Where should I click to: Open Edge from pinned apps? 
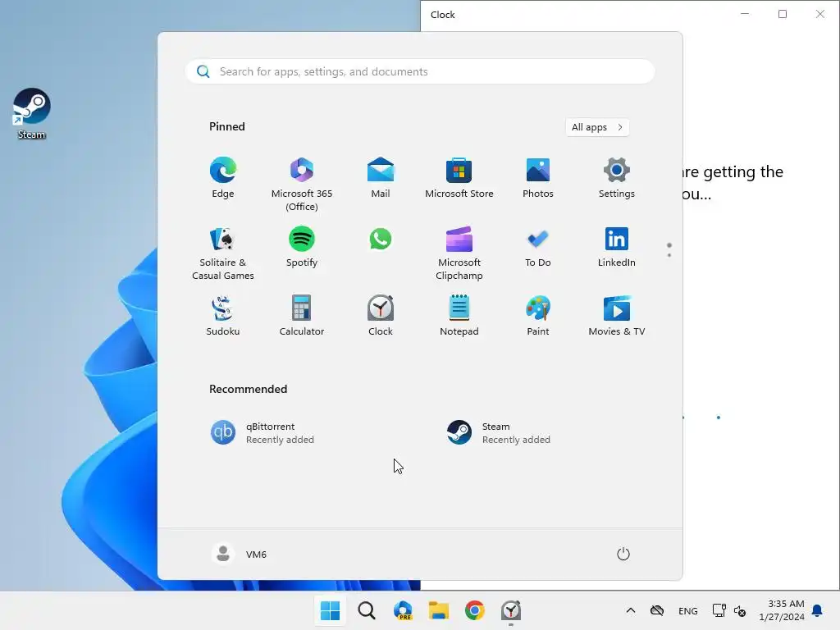223,178
